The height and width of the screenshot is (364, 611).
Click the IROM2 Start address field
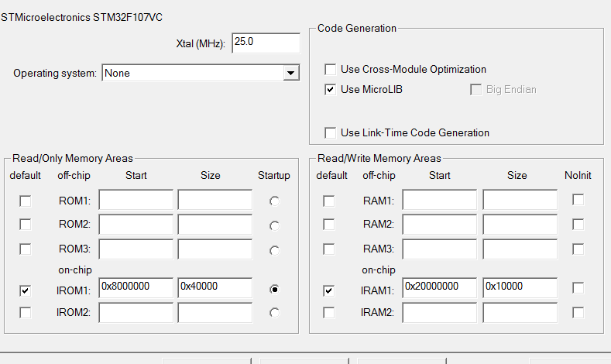(x=136, y=313)
